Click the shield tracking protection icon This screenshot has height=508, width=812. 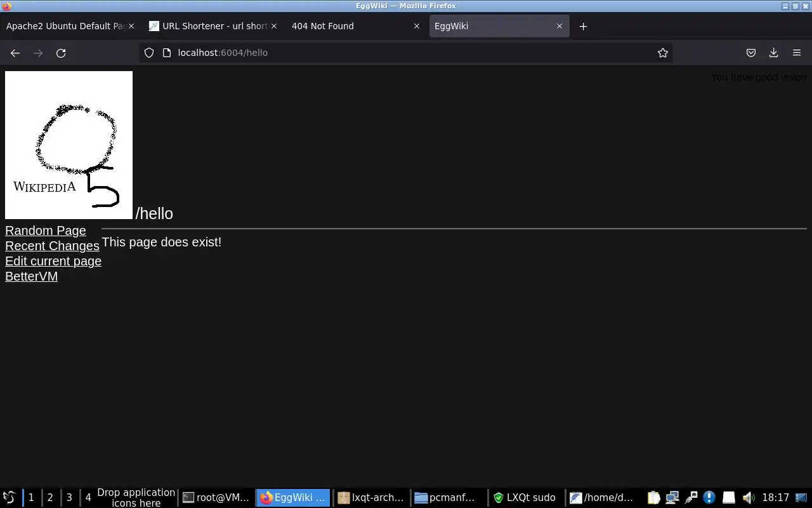(x=149, y=53)
